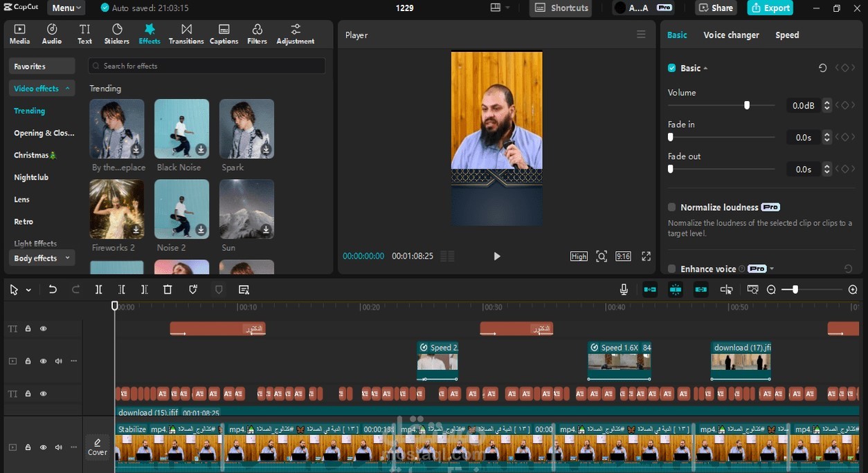Enable the Normalize loudness checkbox
This screenshot has width=868, height=473.
[671, 207]
